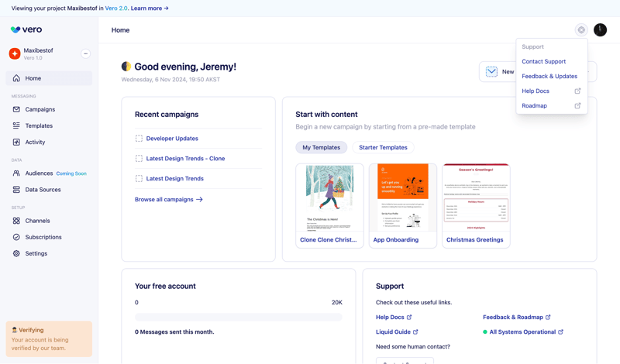The width and height of the screenshot is (620, 364).
Task: Click the Vero logo in sidebar
Action: 26,30
